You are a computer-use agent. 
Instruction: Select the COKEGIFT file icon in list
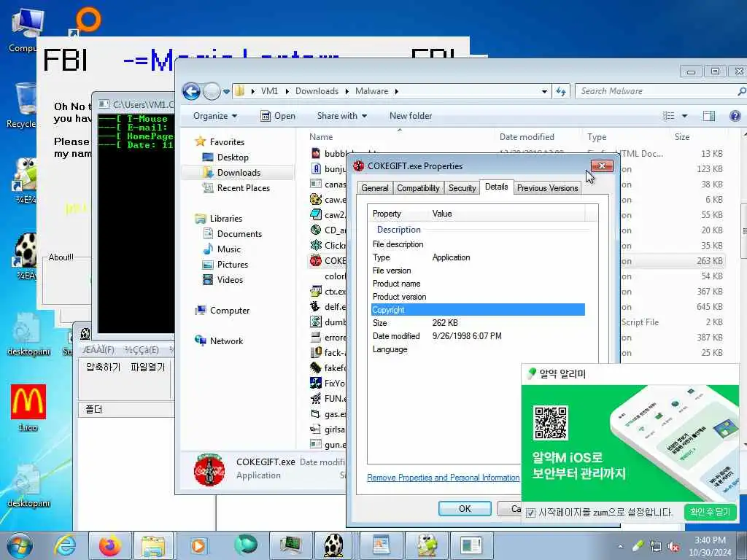(x=315, y=260)
